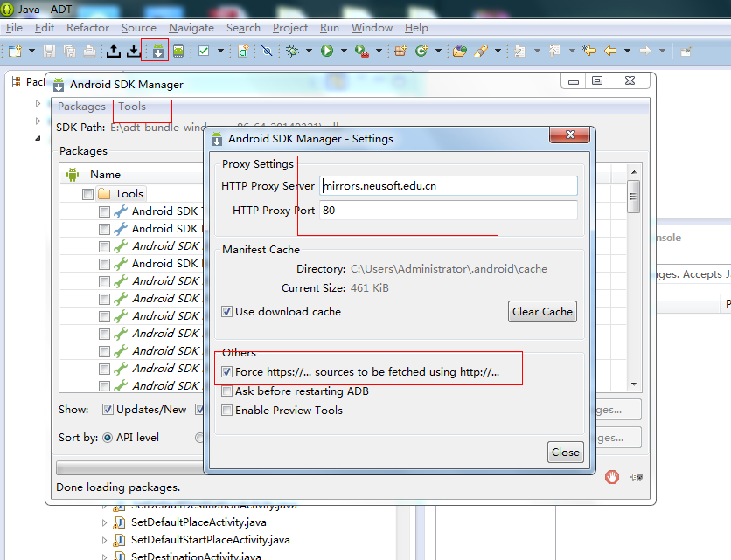Click the HTTP Proxy Server input field
This screenshot has width=731, height=560.
[x=449, y=186]
